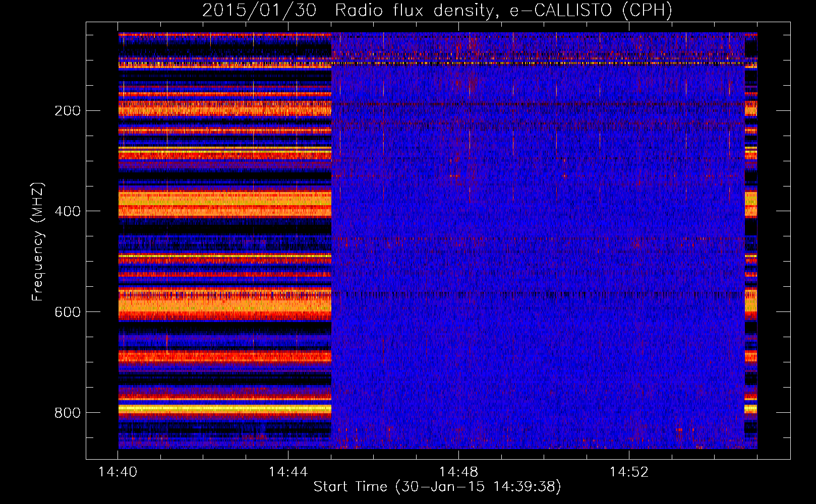Click the 14:48 time tick label
816x504 pixels.
point(458,472)
